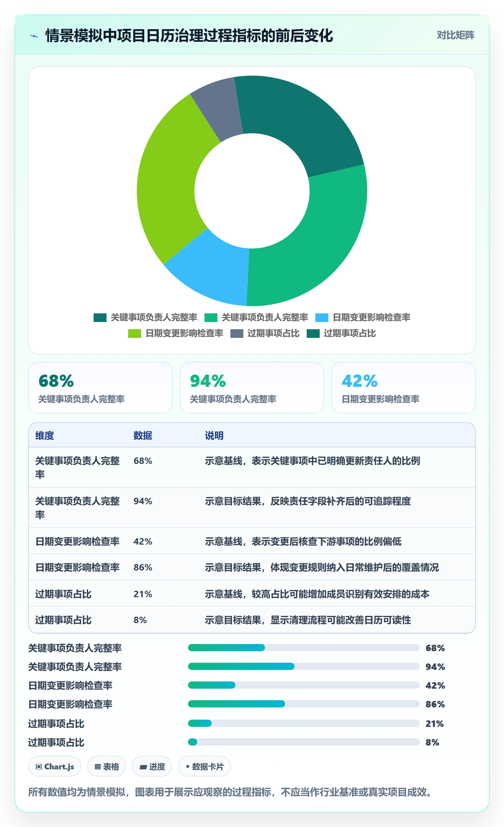Click the diamond icon on the 数据卡片 chip
This screenshot has height=827, width=504.
(188, 766)
